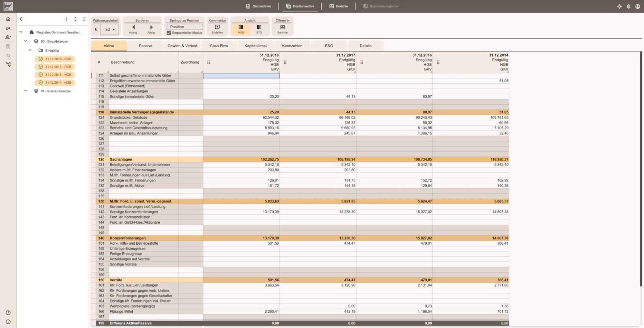Go to Stammdaten in top navigation

click(259, 6)
